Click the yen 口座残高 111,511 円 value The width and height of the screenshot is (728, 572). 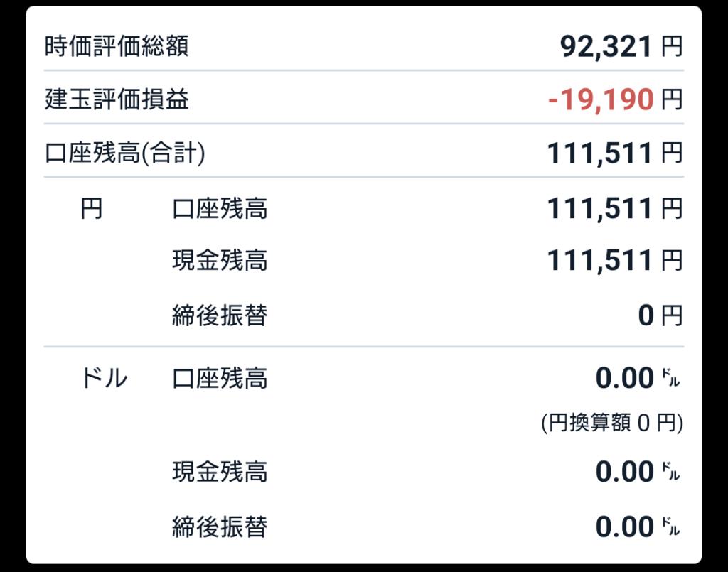(x=615, y=209)
